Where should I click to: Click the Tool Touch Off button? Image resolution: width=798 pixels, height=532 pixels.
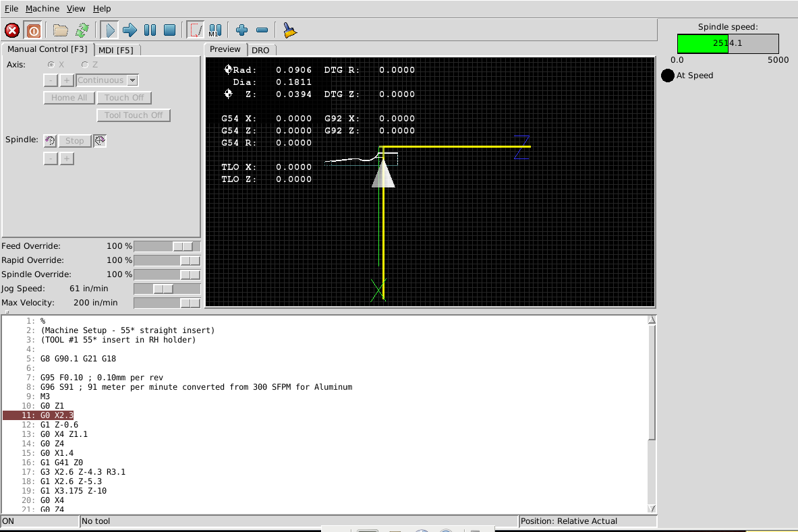[134, 115]
